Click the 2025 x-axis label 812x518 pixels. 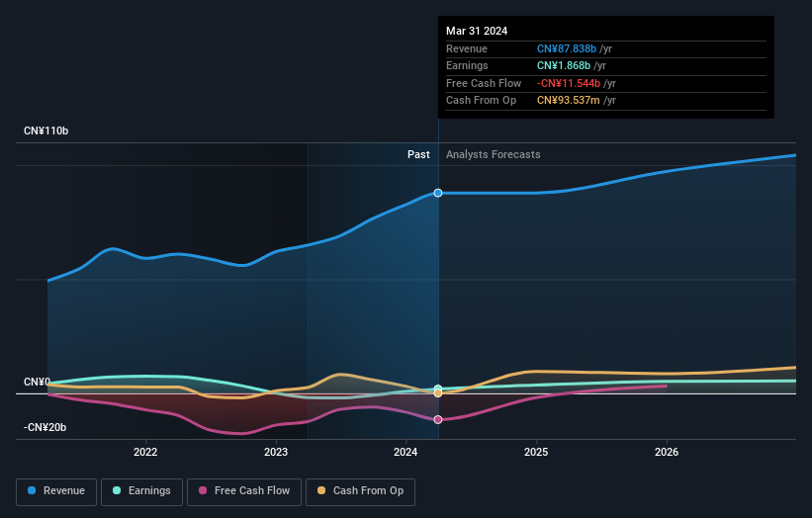tap(536, 453)
